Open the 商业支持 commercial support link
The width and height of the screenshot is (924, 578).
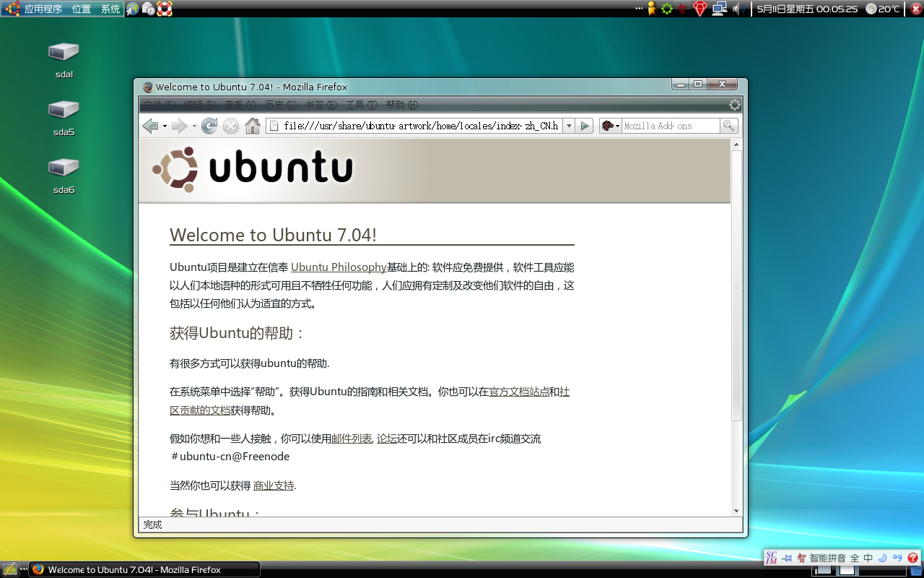pos(274,486)
